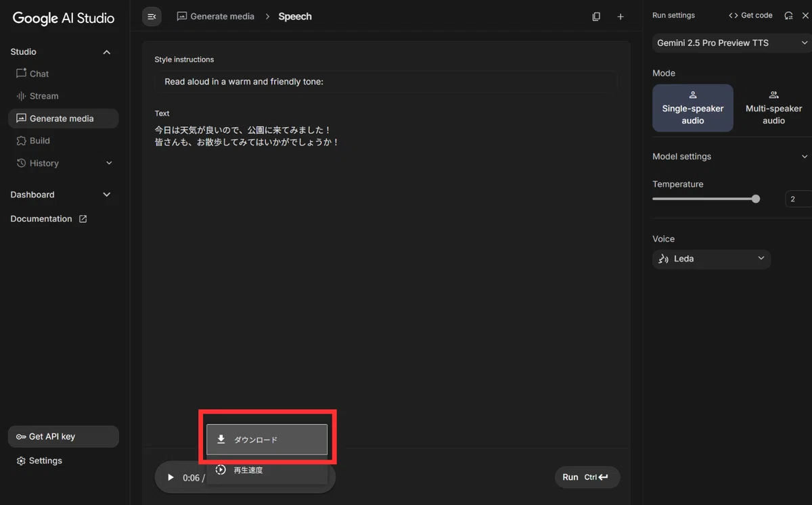Open Documentation external link
Image resolution: width=812 pixels, height=505 pixels.
(49, 219)
